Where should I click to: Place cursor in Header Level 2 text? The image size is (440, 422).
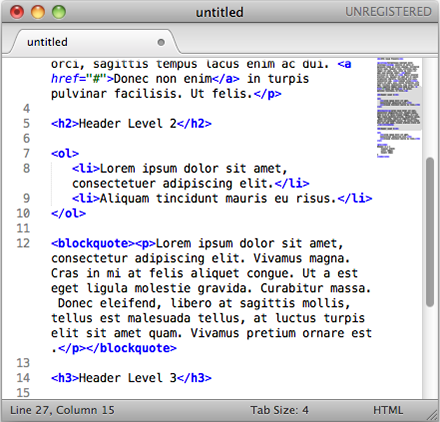click(x=128, y=124)
